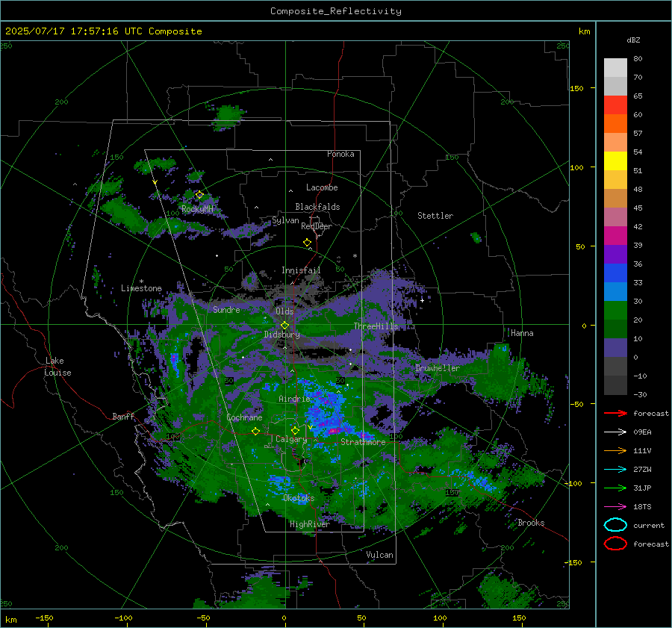Select the HighRiver city label

click(310, 524)
